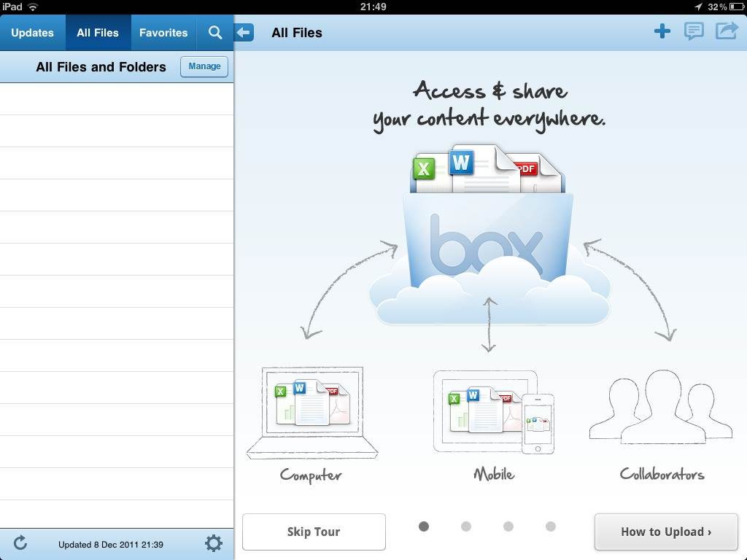
Task: Select the All Files tab
Action: coord(98,33)
